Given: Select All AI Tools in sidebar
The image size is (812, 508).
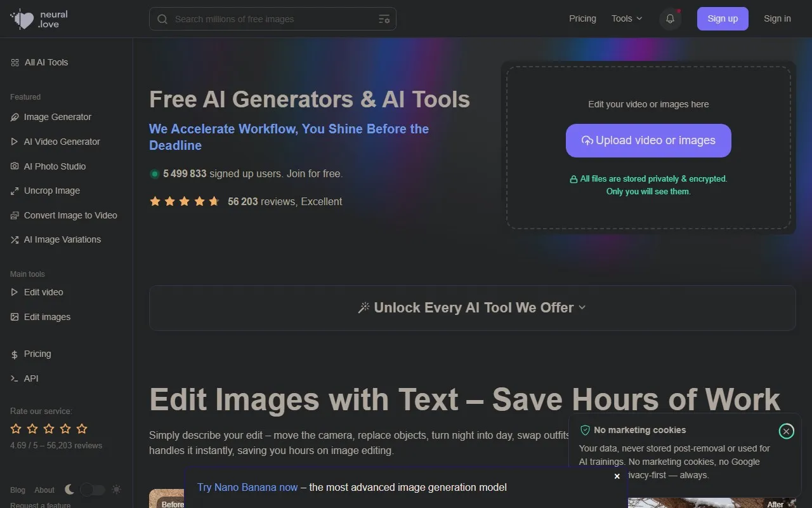Looking at the screenshot, I should 46,62.
